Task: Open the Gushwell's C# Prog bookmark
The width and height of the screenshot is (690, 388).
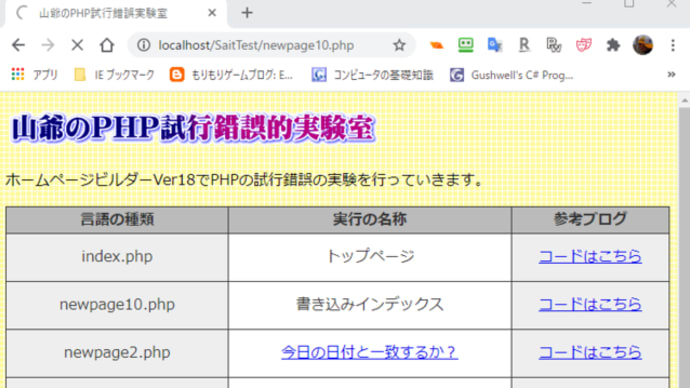Action: (511, 75)
